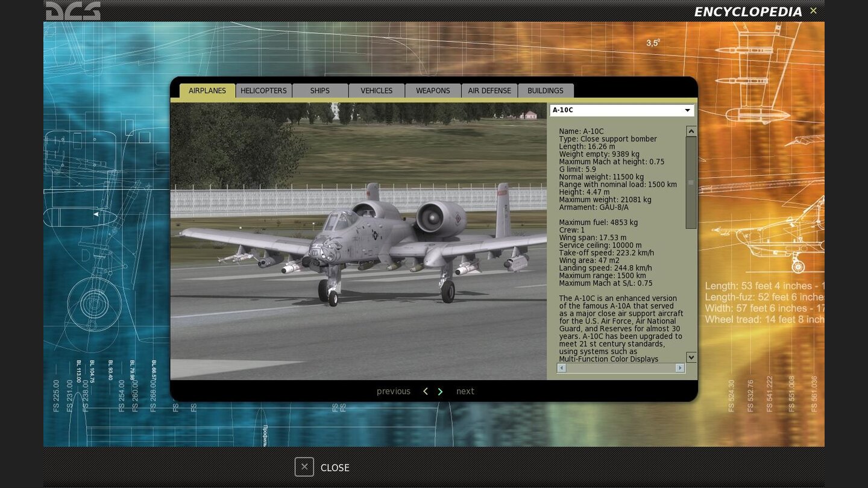Open the WEAPONS tab

point(433,90)
